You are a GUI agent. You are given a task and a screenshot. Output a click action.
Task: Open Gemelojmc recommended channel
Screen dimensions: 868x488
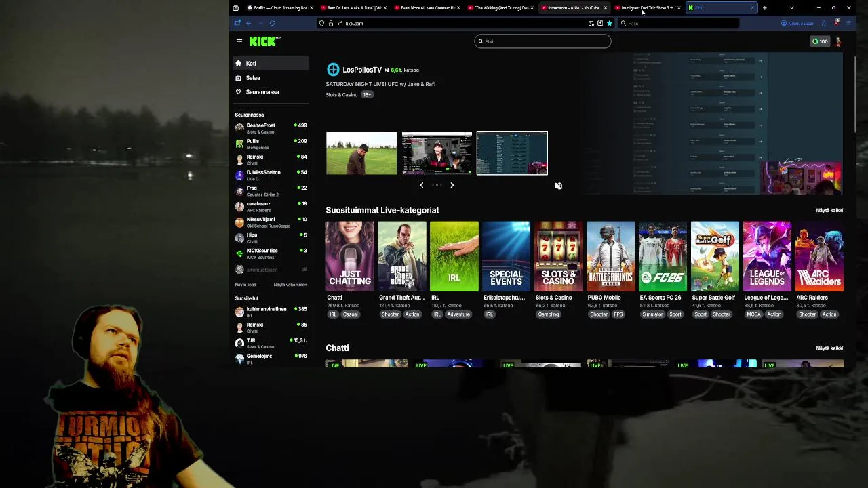pyautogui.click(x=271, y=359)
